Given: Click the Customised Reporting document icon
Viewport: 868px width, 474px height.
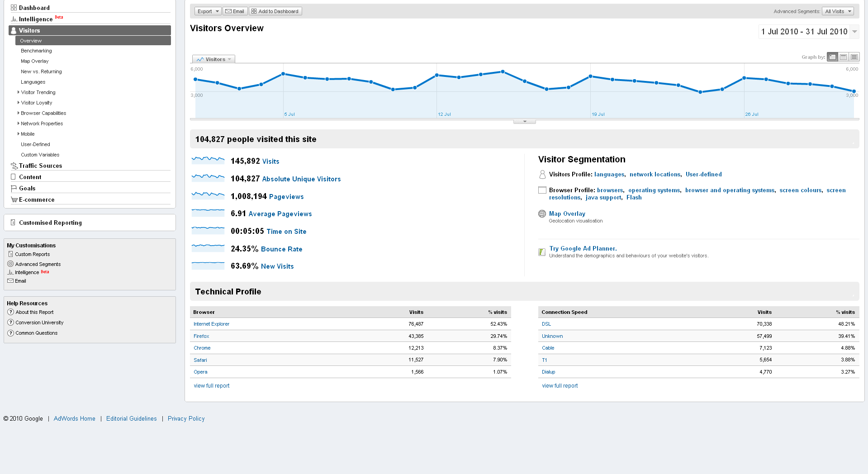Looking at the screenshot, I should click(x=13, y=223).
